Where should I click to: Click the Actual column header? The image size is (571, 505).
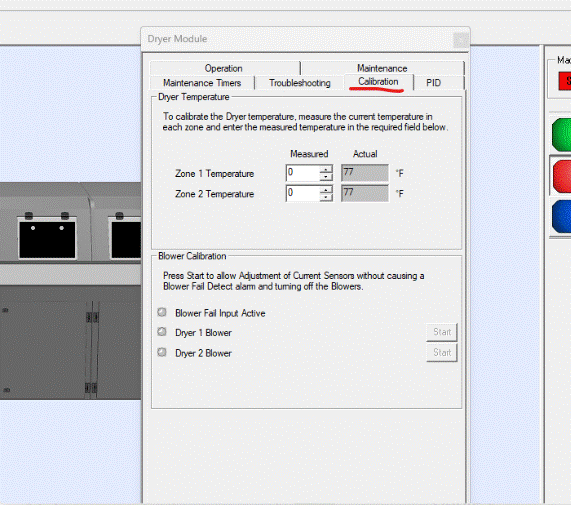click(x=365, y=154)
